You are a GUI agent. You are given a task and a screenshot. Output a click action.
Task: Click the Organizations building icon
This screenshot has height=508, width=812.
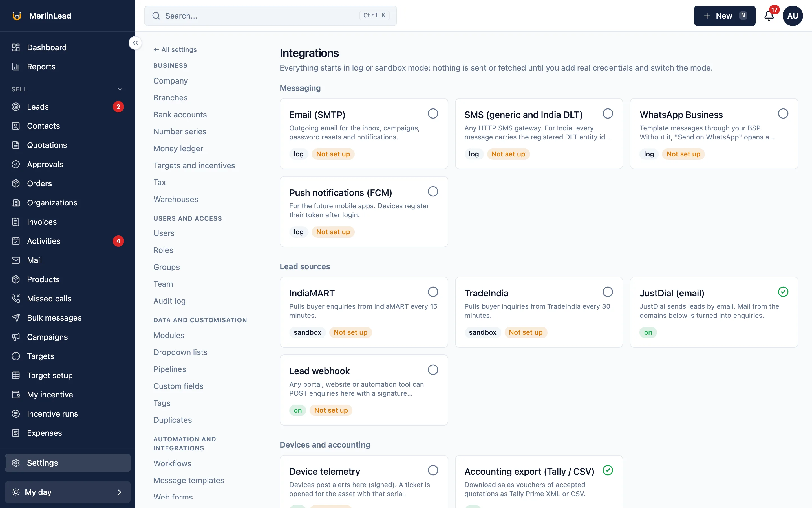click(16, 202)
